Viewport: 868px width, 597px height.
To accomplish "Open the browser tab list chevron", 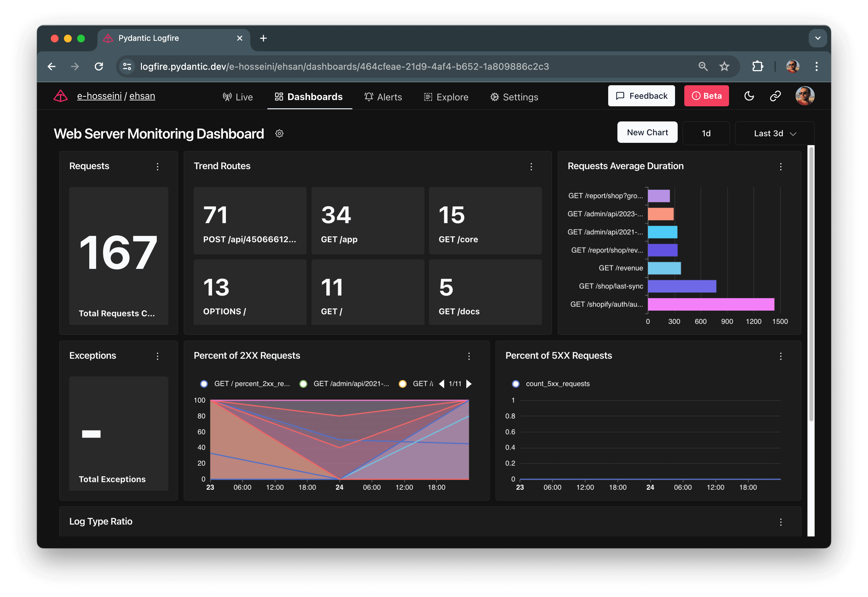I will pyautogui.click(x=818, y=38).
